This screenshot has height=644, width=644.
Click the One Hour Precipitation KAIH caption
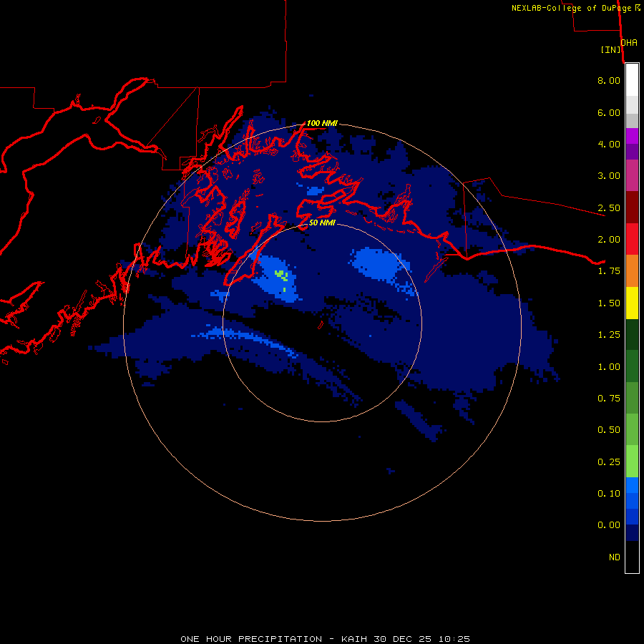(326, 639)
